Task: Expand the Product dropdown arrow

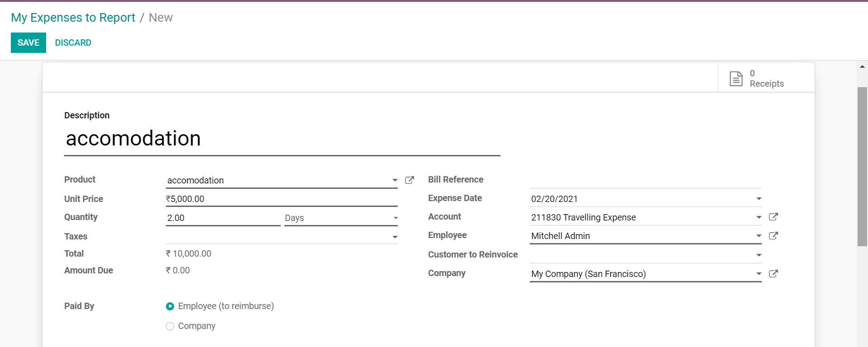Action: point(395,180)
